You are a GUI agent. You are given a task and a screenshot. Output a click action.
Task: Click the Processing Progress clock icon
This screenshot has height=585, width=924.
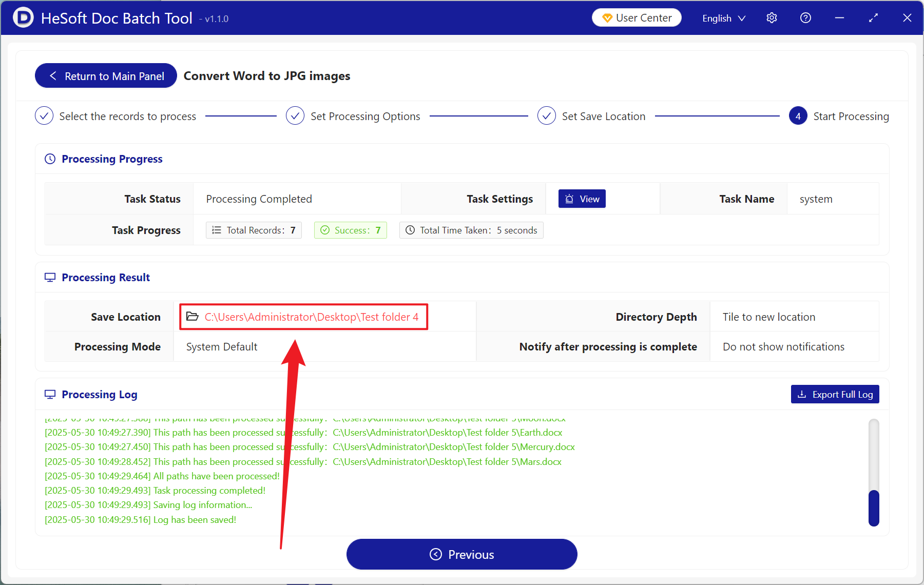pyautogui.click(x=50, y=159)
